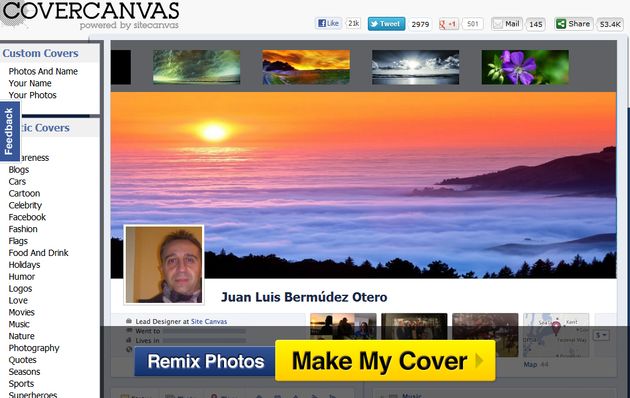This screenshot has height=398, width=630.
Task: Browse the Love cover category
Action: [x=18, y=300]
